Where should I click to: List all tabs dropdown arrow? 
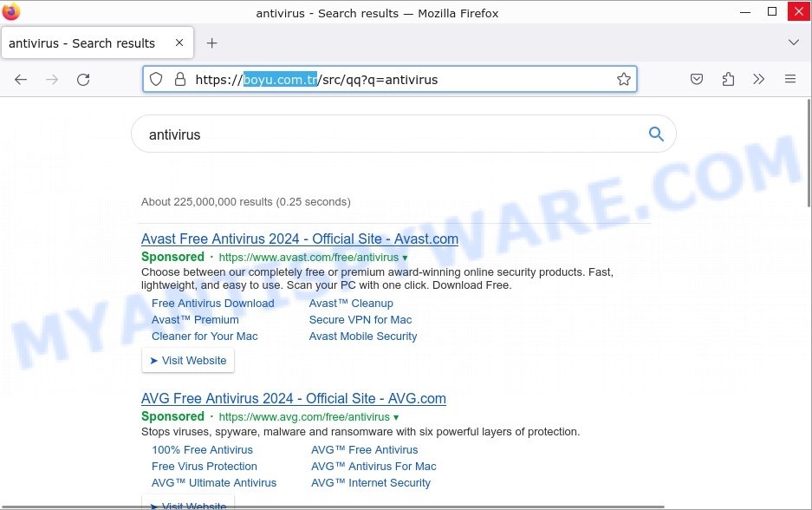[x=793, y=42]
